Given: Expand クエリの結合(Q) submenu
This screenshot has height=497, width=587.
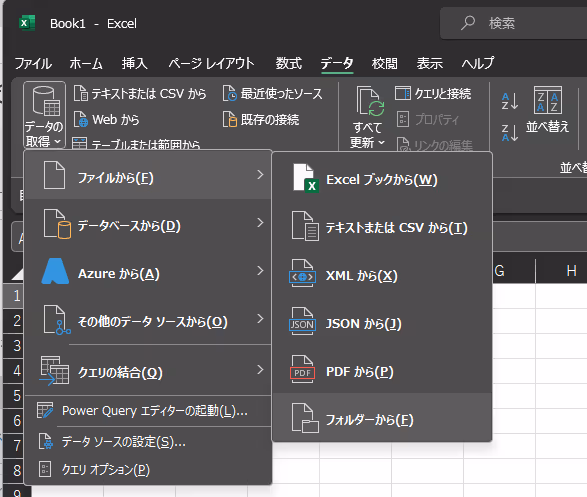Looking at the screenshot, I should [147, 371].
